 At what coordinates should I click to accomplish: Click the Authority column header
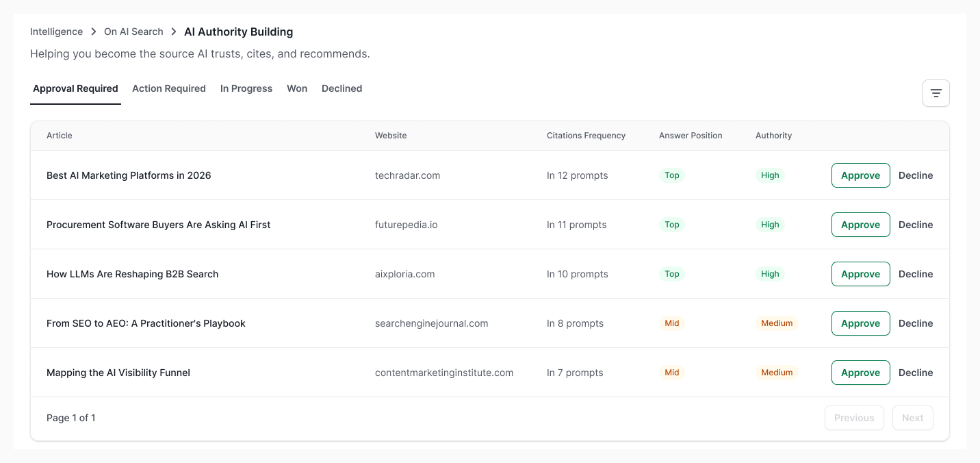tap(773, 136)
